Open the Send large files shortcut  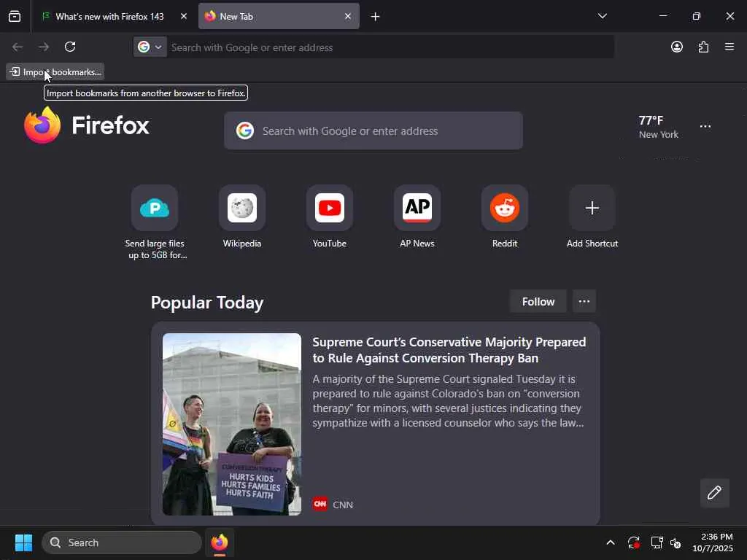point(155,222)
